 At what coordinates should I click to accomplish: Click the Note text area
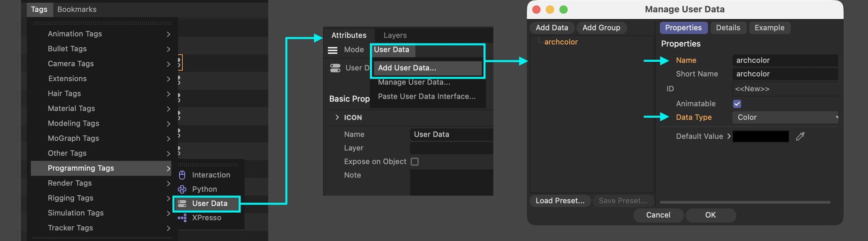(451, 182)
